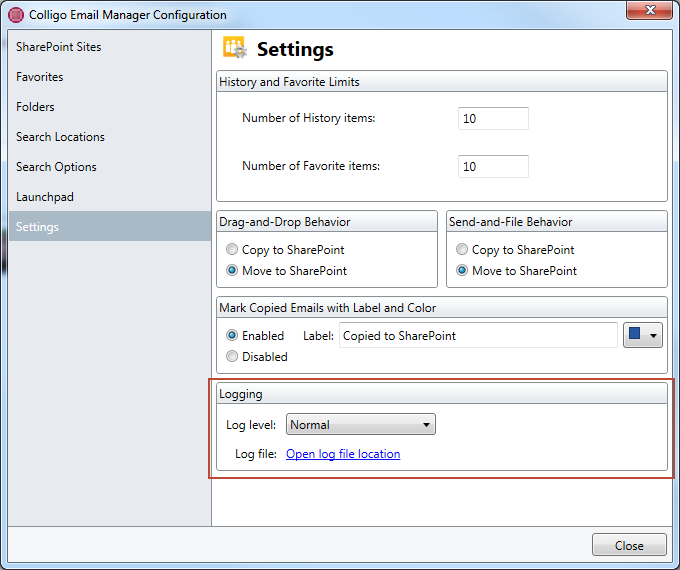Click the Number of History items field
Screen dimensions: 680x570
point(493,118)
